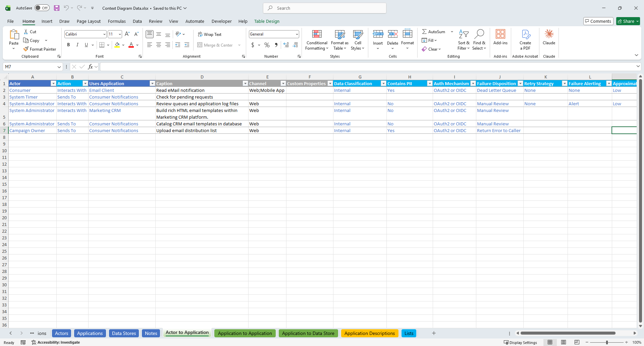Screen dimensions: 644x346
Task: Open Conditional Formatting menu
Action: [x=317, y=40]
